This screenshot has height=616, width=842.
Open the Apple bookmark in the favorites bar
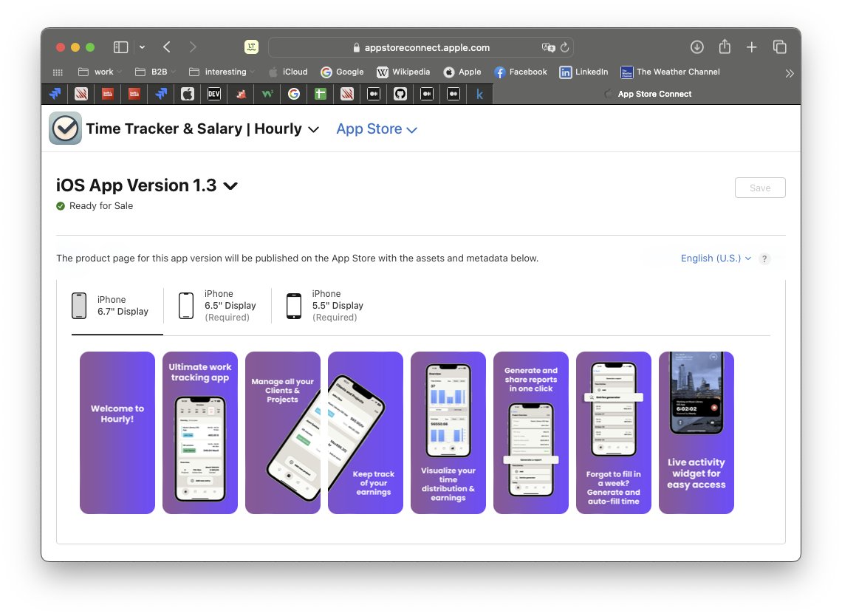(x=462, y=72)
